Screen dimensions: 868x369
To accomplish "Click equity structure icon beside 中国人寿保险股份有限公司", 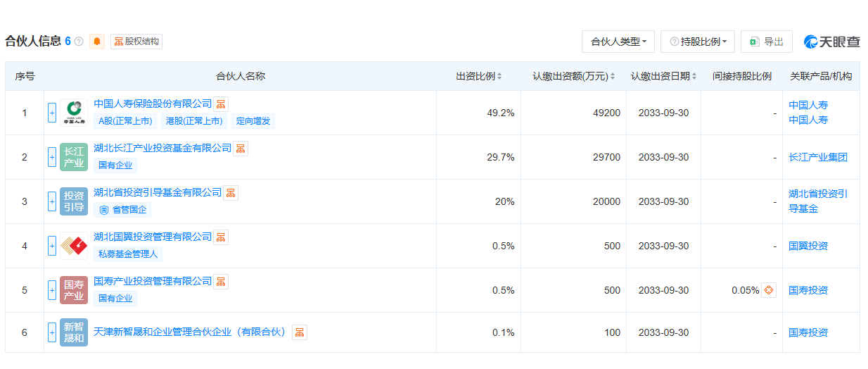I will (221, 104).
